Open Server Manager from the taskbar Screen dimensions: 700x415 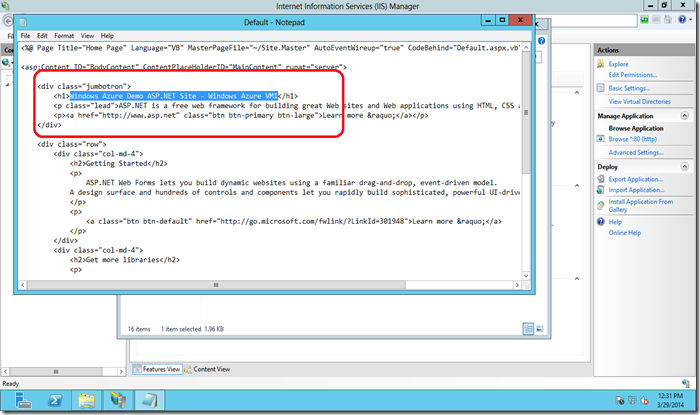pos(22,400)
